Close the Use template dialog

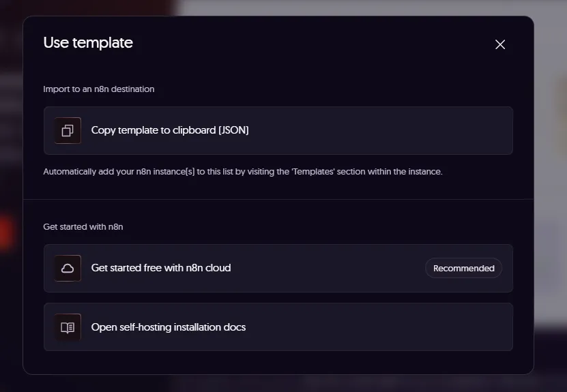click(x=500, y=44)
